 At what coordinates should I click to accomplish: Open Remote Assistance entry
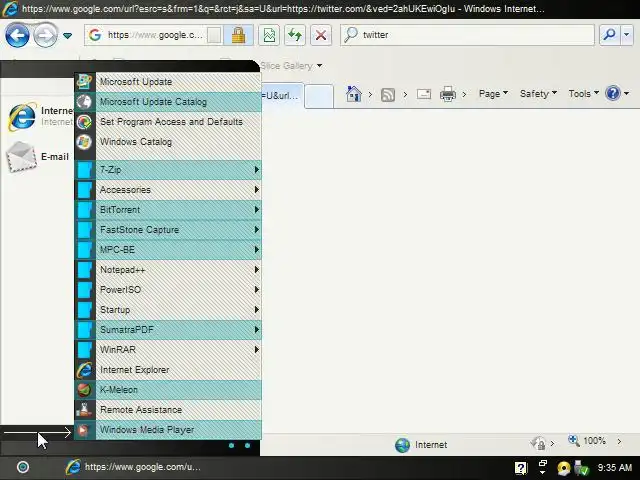point(168,409)
